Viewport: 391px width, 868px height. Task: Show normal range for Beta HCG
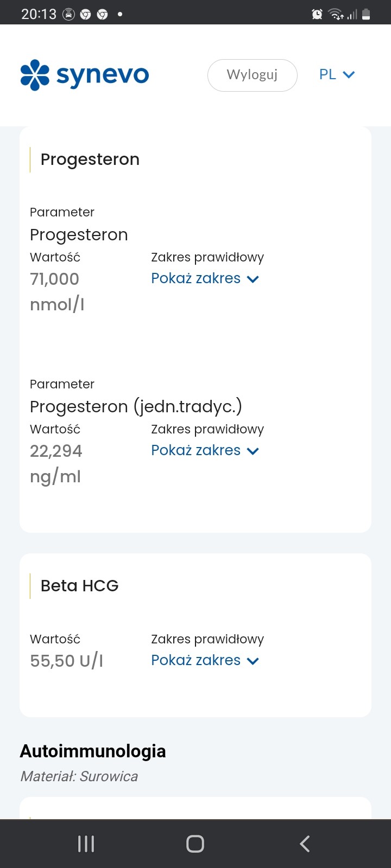[205, 661]
